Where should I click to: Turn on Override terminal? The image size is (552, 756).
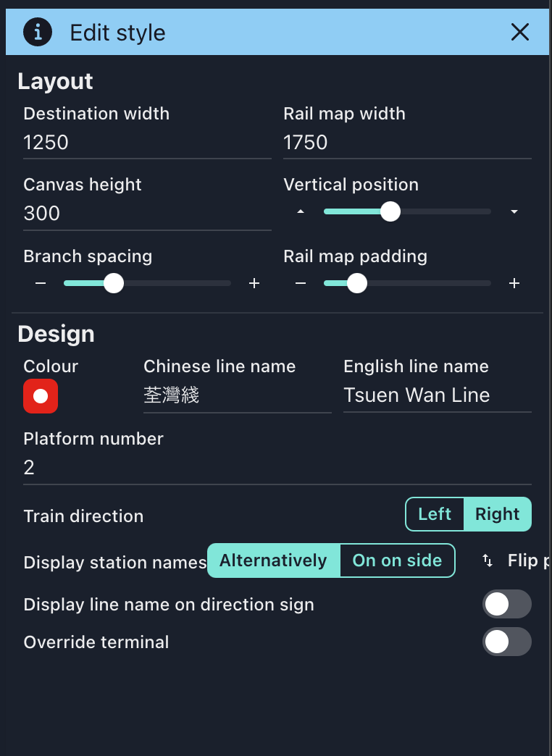pos(507,642)
